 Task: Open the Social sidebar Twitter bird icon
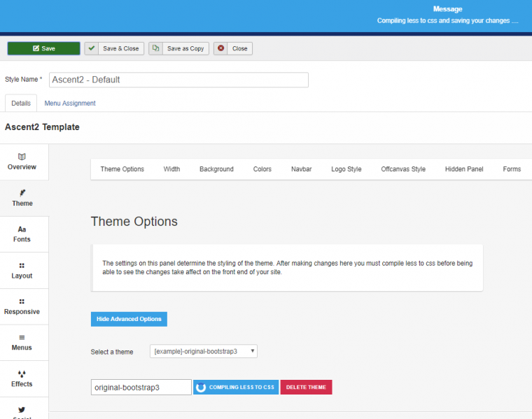pyautogui.click(x=22, y=409)
